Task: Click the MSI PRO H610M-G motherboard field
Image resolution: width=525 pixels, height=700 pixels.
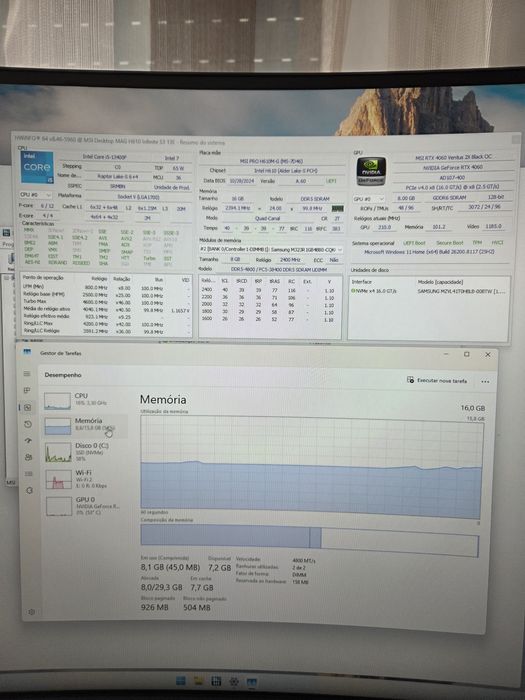Action: tap(271, 161)
